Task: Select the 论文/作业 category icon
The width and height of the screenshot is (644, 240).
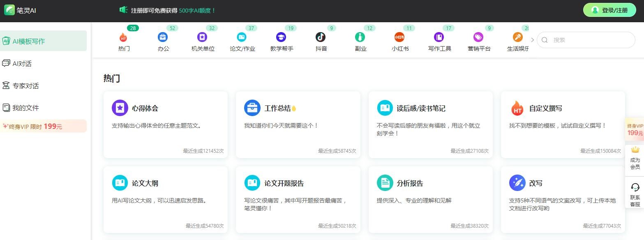Action: click(242, 37)
